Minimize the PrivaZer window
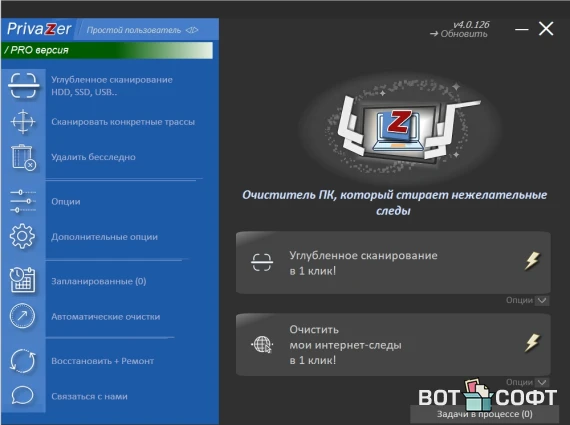570x425 pixels. (522, 29)
